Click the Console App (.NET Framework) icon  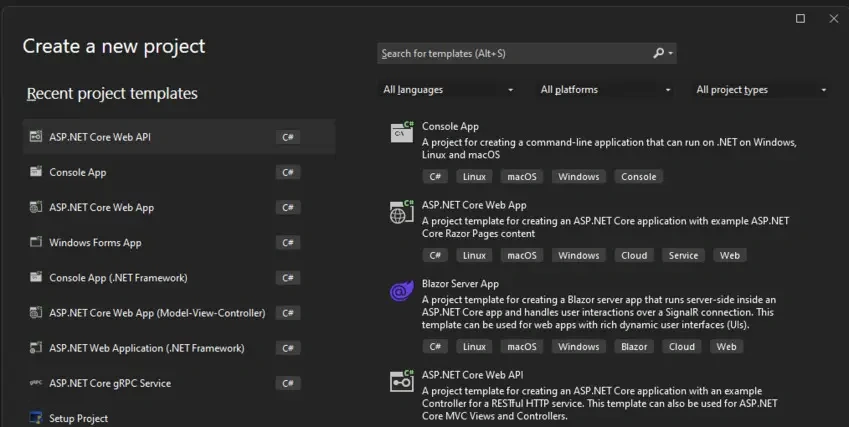pyautogui.click(x=36, y=277)
